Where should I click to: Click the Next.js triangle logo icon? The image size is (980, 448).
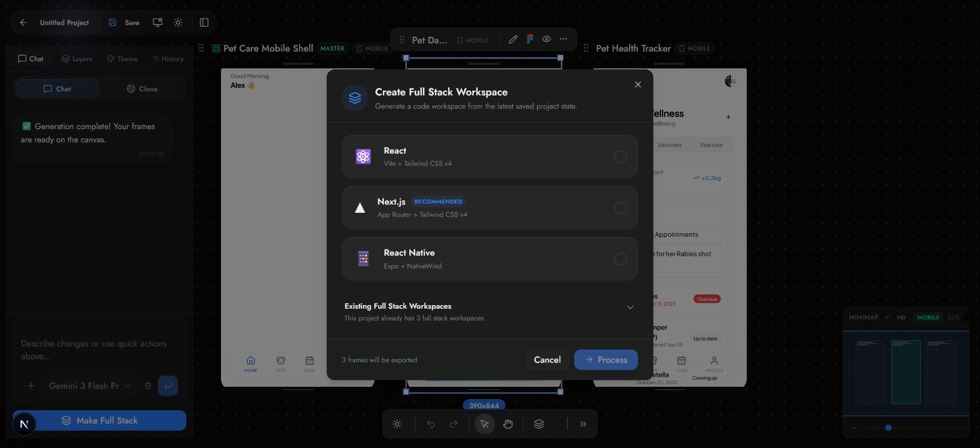point(360,208)
